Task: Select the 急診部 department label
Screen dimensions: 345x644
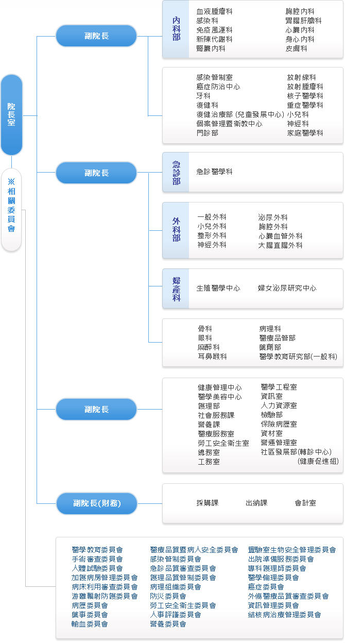Action: (176, 172)
